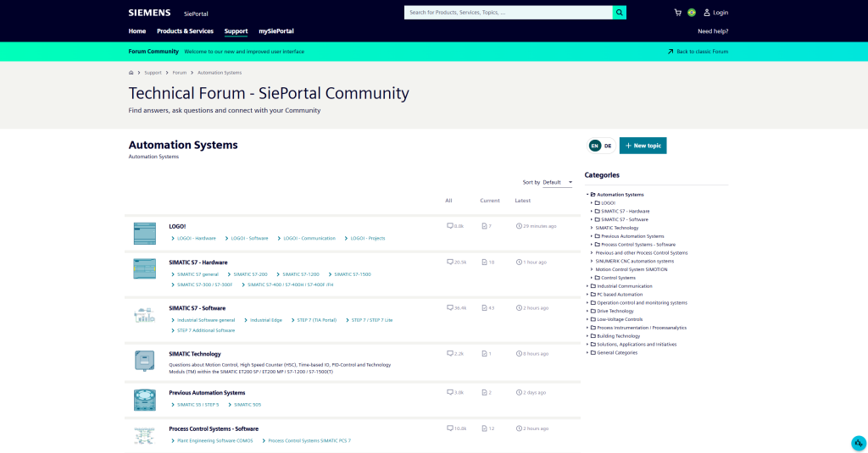Click the Brazil flag region icon
Viewport: 868px width, 453px height.
click(692, 13)
